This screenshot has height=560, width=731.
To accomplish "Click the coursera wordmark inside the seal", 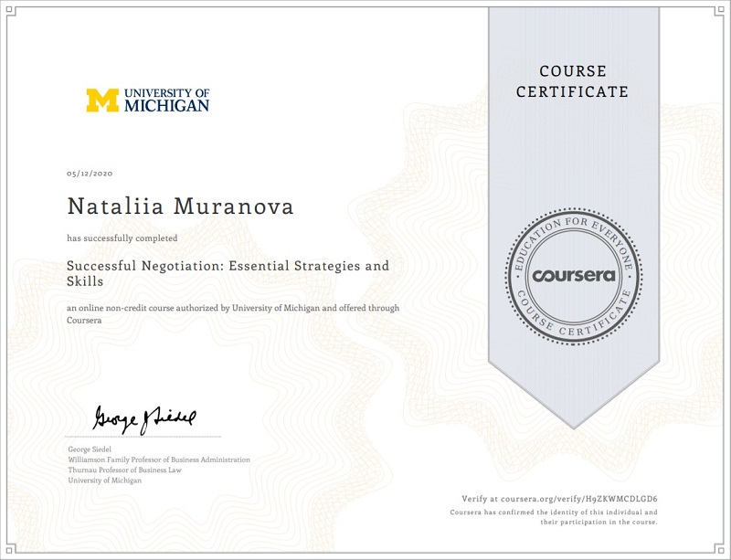I will [x=572, y=275].
